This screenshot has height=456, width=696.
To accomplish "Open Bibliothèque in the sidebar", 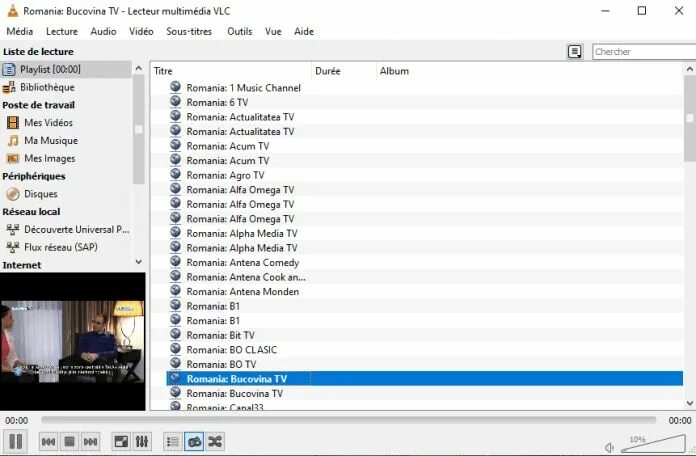I will 66,87.
